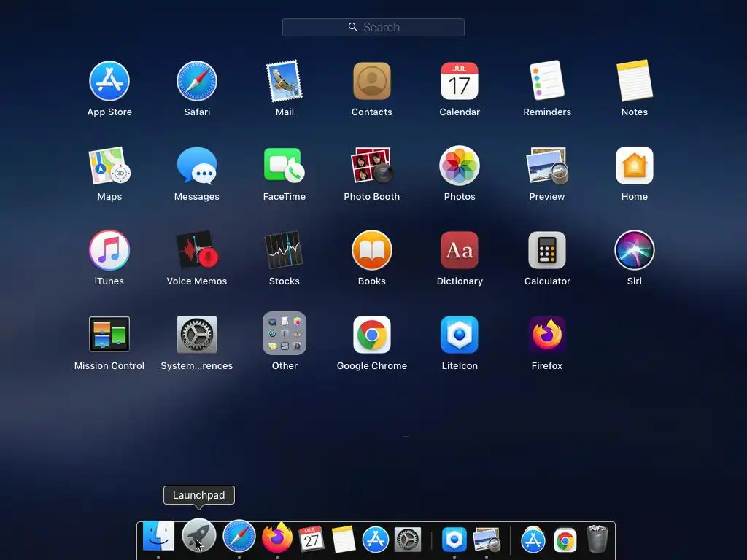747x560 pixels.
Task: Launch the Books app
Action: [x=371, y=250]
